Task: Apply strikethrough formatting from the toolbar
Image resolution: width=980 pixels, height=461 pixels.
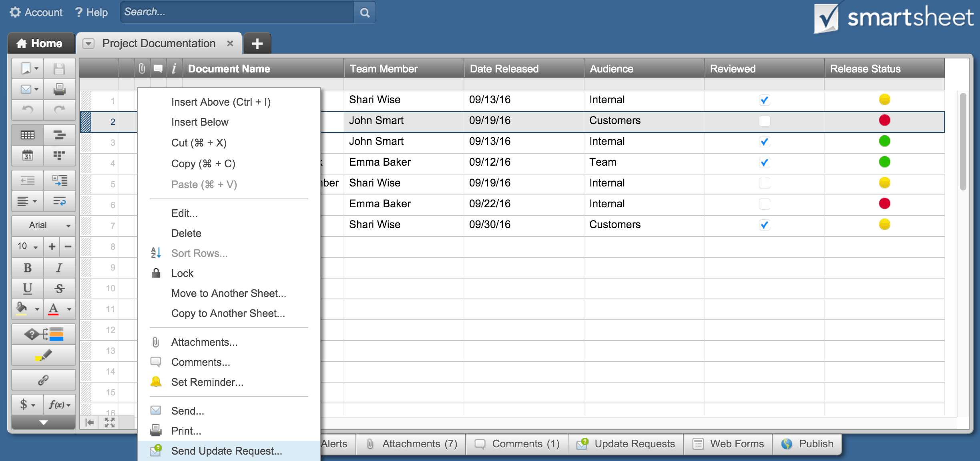Action: tap(59, 288)
